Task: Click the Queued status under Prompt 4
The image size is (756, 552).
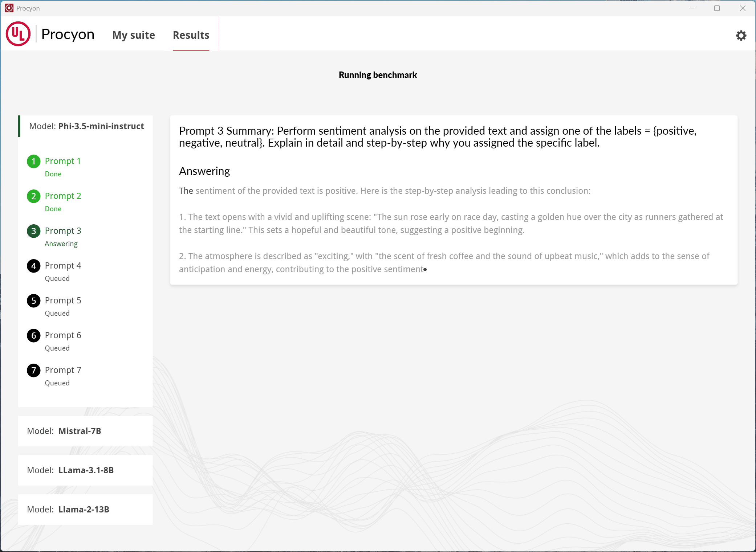Action: [57, 278]
